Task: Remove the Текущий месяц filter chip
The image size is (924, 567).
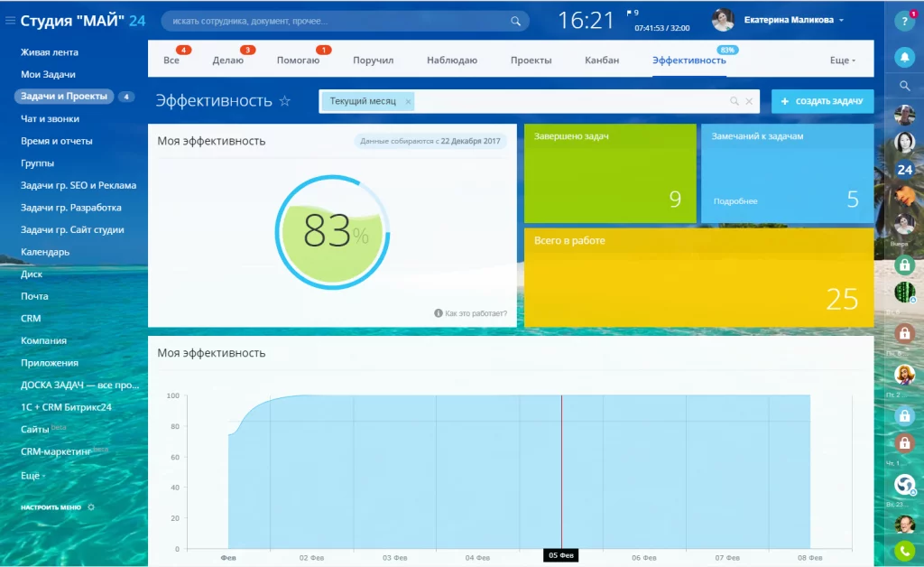Action: coord(408,101)
